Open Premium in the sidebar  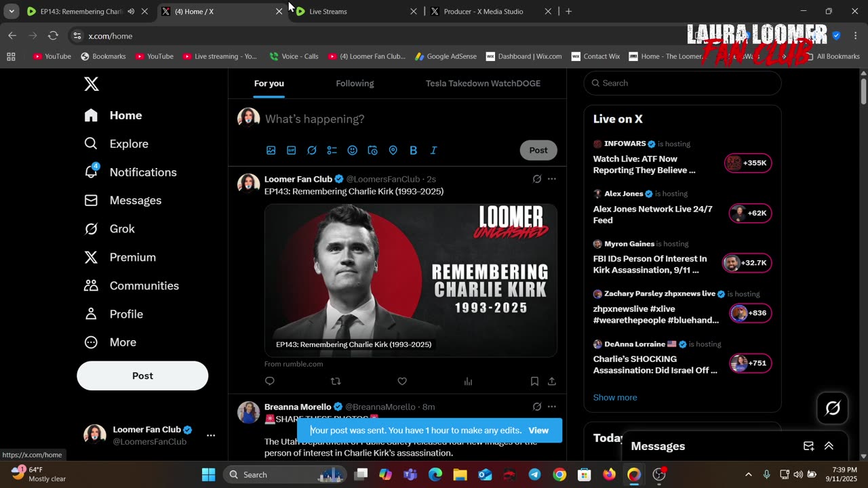tap(120, 258)
